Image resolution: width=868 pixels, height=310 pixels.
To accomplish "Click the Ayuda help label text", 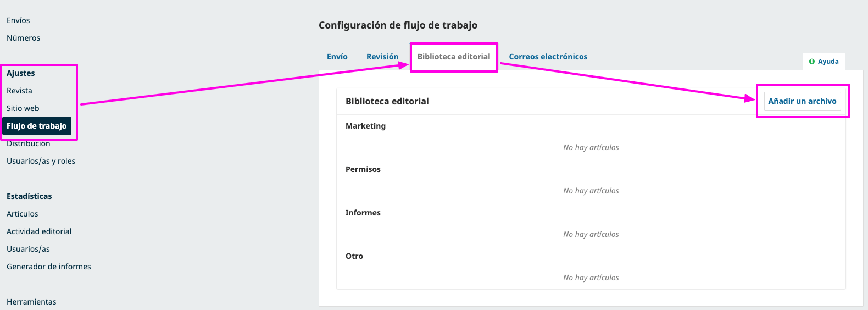I will (828, 62).
